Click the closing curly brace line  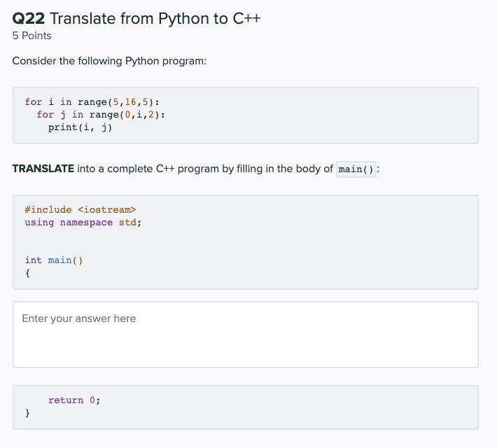click(x=27, y=413)
